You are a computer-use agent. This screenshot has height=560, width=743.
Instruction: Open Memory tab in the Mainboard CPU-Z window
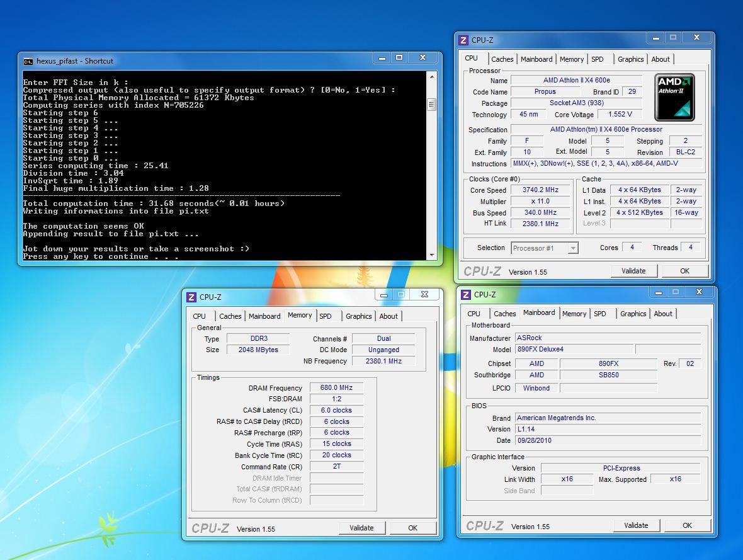click(574, 314)
